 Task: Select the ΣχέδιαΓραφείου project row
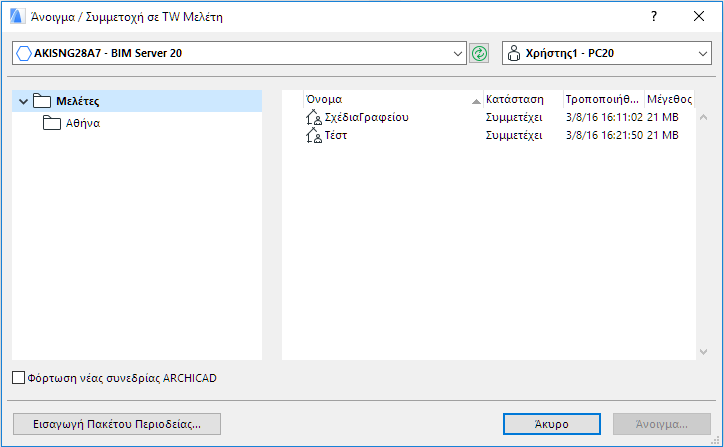click(488, 117)
